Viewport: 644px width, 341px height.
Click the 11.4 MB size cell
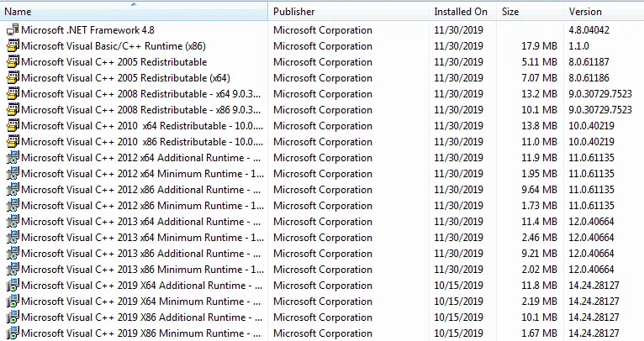(x=539, y=222)
